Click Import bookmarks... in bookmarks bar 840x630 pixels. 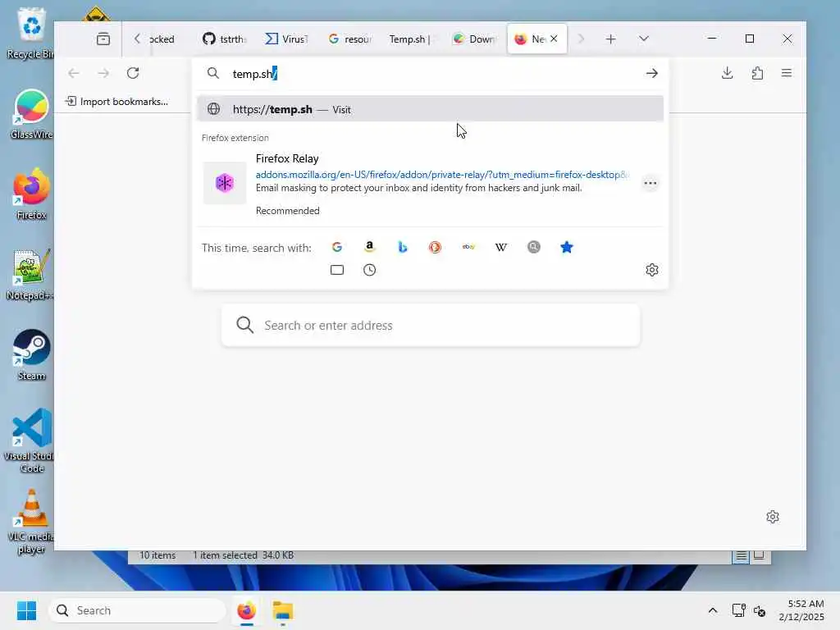click(116, 101)
